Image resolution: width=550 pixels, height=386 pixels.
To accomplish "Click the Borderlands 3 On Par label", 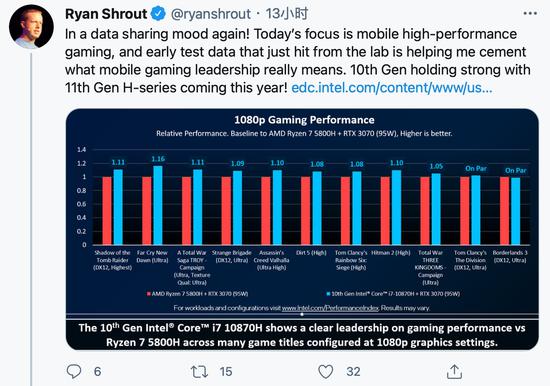I will tap(516, 171).
